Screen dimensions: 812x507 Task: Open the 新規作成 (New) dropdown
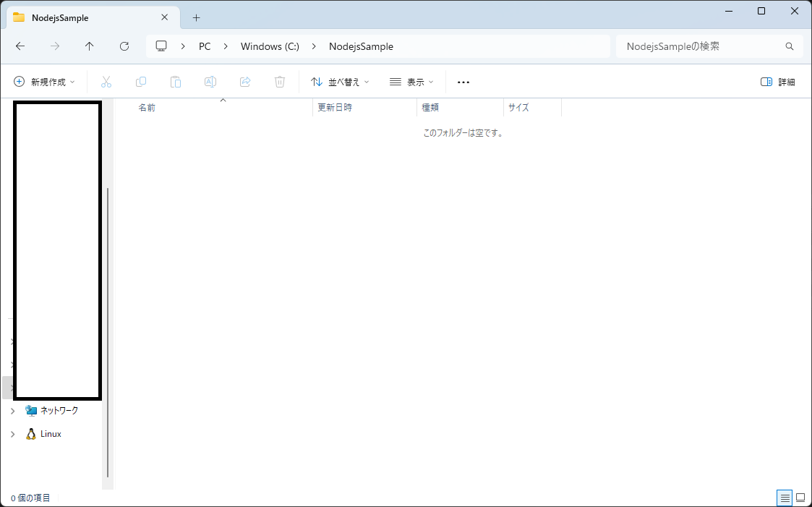[x=45, y=81]
